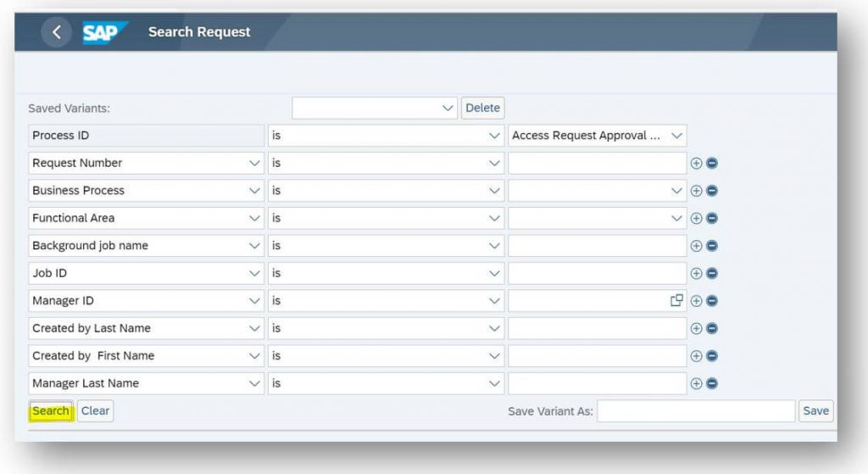This screenshot has width=868, height=474.
Task: Remove the Functional Area criterion row
Action: click(x=712, y=218)
